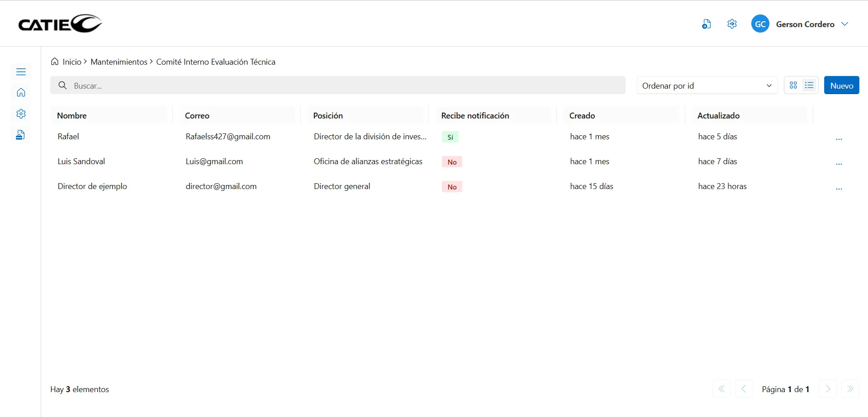
Task: Open settings gear in top header
Action: [732, 24]
